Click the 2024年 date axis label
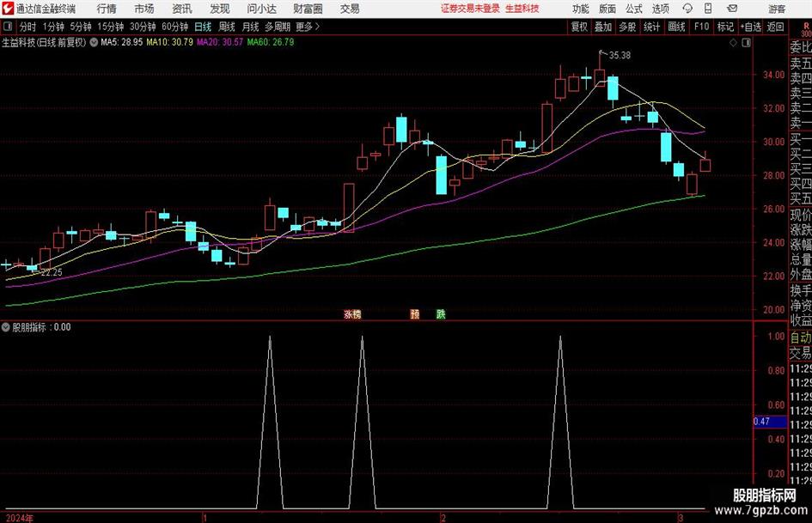The image size is (812, 523). tap(19, 518)
